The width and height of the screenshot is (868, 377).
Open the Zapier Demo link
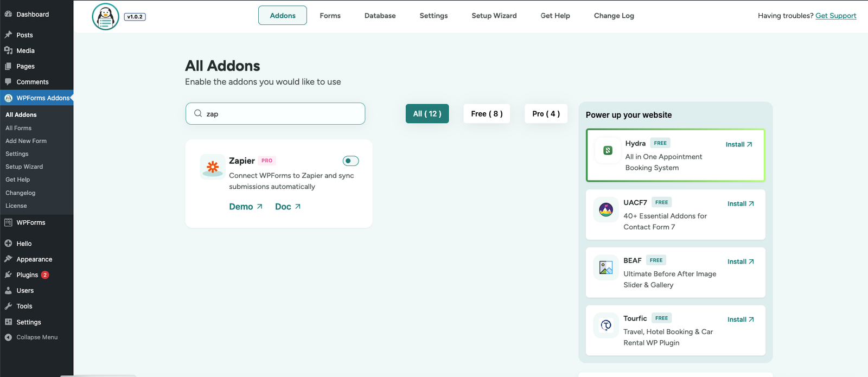(246, 207)
